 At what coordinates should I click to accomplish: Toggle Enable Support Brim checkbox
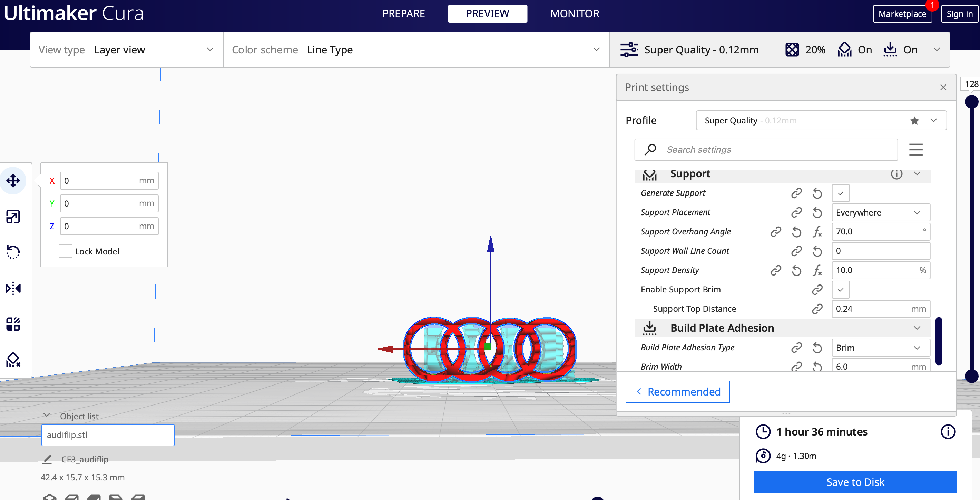[x=840, y=289]
